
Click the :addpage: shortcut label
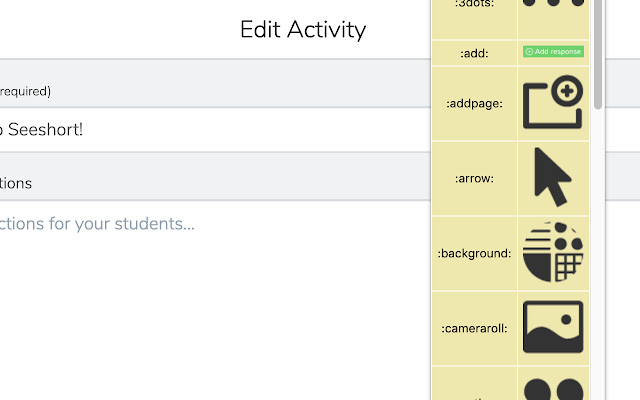(x=474, y=103)
